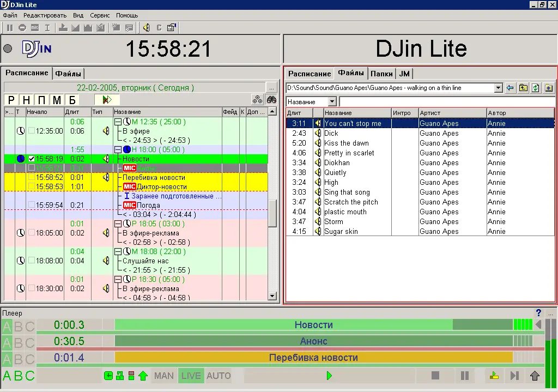The height and width of the screenshot is (392, 558).
Task: Click the 'Б' filter button above schedule
Action: coord(72,100)
